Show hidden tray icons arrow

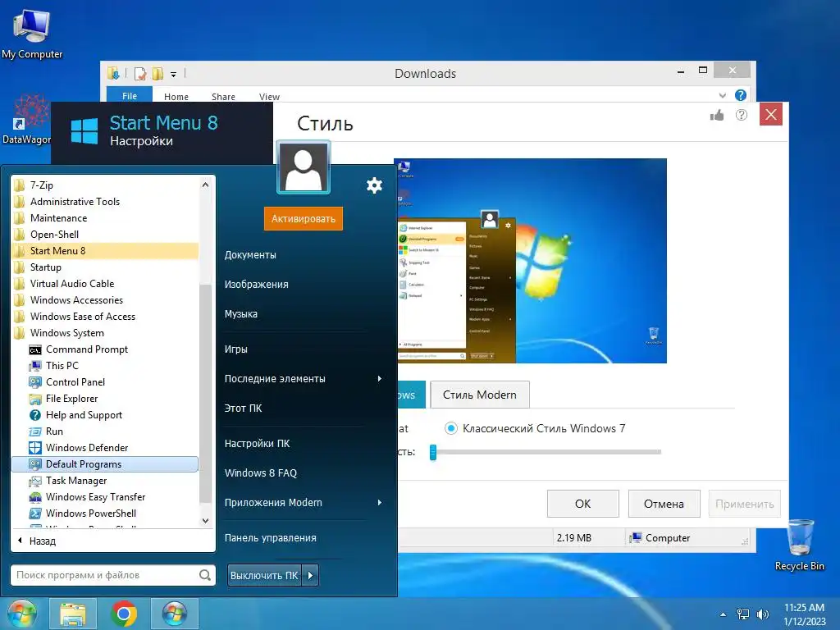724,614
